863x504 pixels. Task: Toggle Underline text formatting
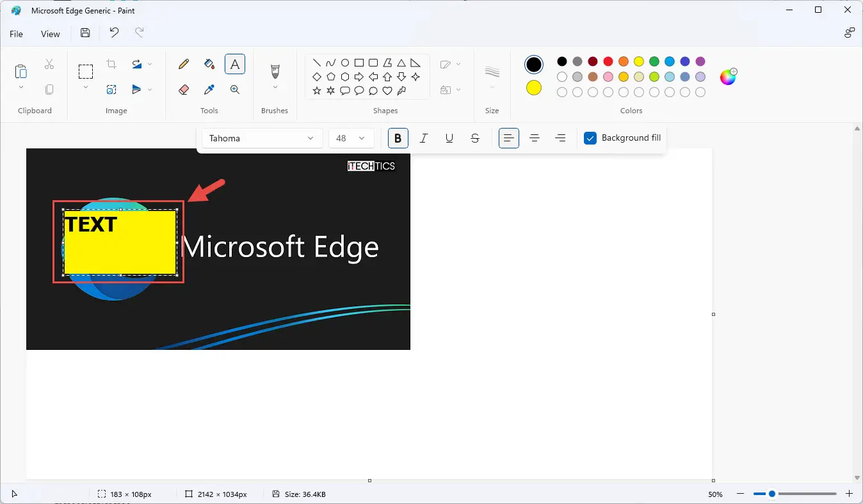(449, 138)
